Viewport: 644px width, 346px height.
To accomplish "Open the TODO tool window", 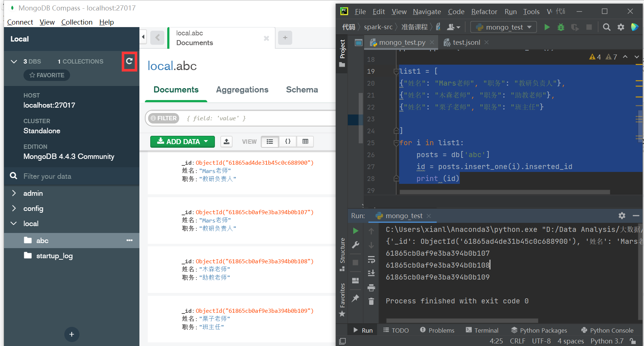I will (x=396, y=330).
